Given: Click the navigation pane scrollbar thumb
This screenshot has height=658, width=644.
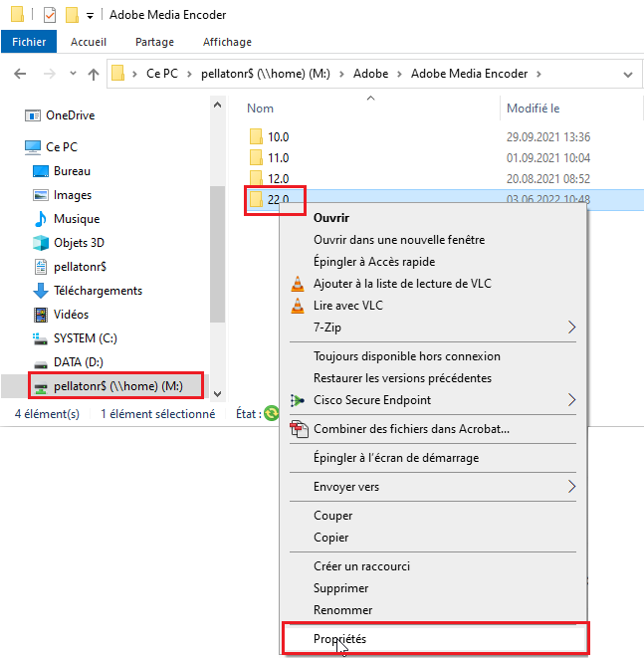Looking at the screenshot, I should click(x=217, y=254).
